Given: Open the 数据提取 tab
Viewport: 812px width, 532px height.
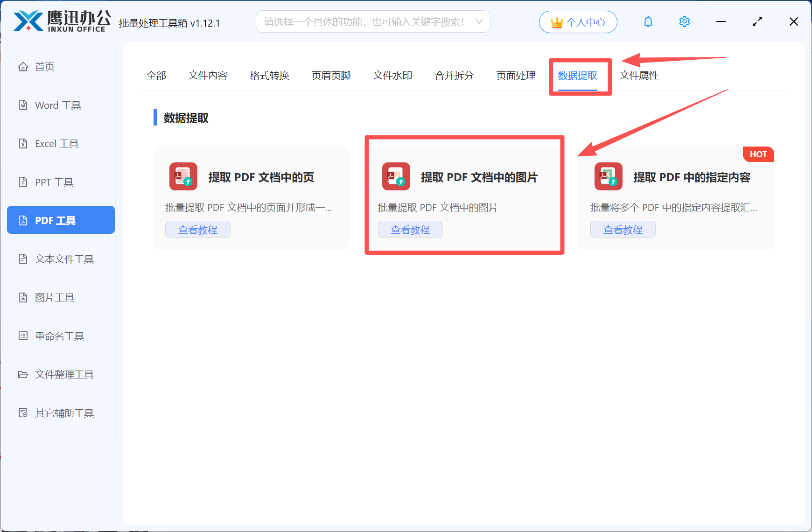Looking at the screenshot, I should [x=578, y=76].
